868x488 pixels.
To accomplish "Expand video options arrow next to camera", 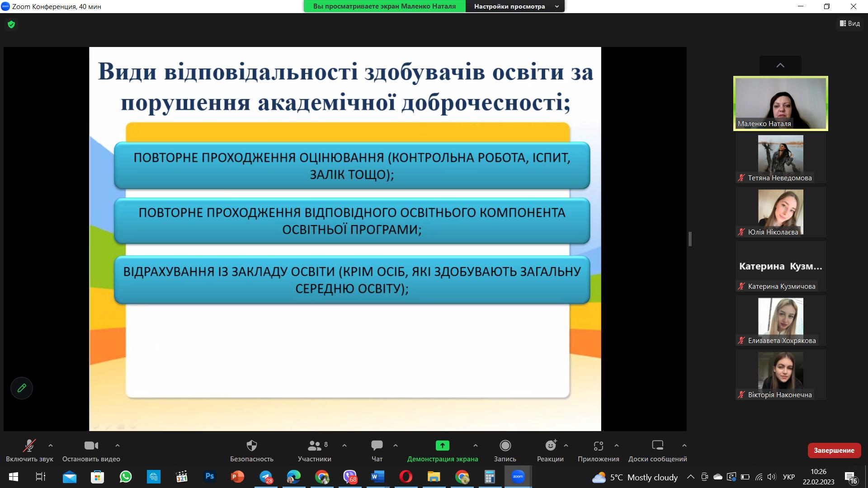I will point(118,446).
